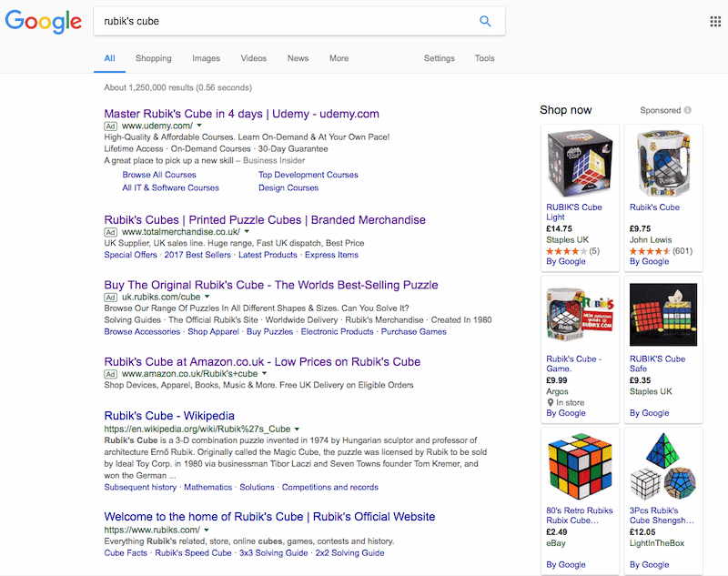This screenshot has height=576, width=728.
Task: Click the Ad badge beside www.udemy.com
Action: [x=110, y=126]
